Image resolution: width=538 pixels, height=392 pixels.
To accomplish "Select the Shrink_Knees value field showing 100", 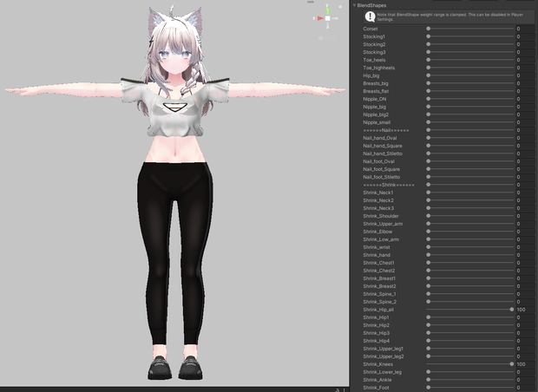I will (x=525, y=364).
